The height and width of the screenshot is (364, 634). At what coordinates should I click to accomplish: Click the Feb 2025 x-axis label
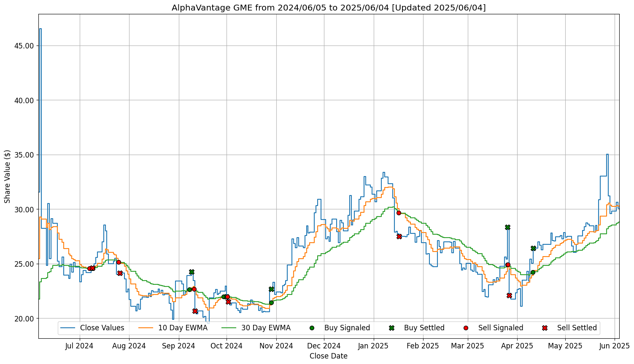pyautogui.click(x=423, y=346)
